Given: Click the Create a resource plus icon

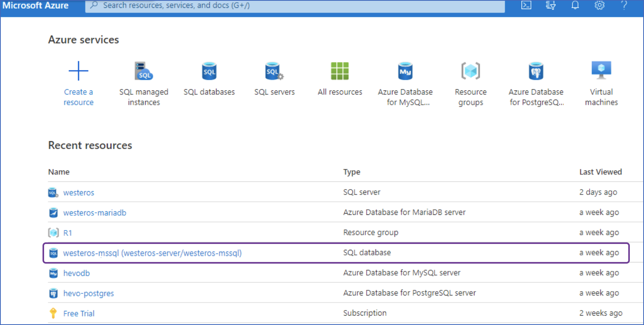Looking at the screenshot, I should [x=78, y=71].
